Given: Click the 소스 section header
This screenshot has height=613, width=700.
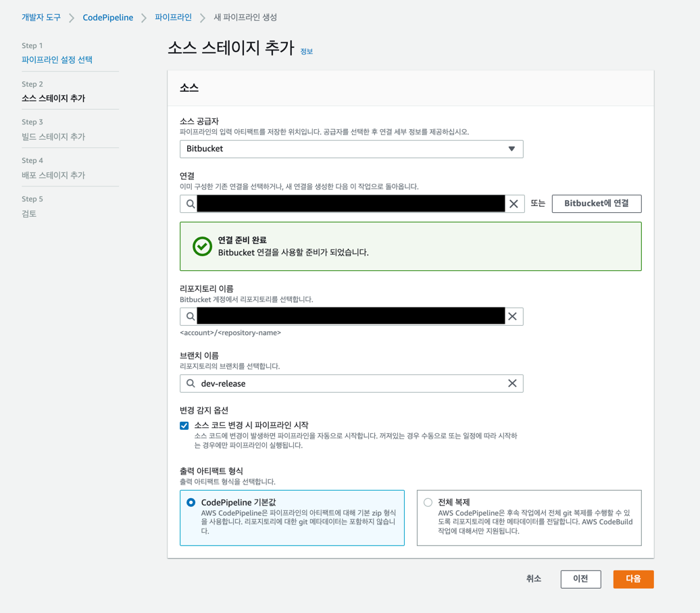Looking at the screenshot, I should [x=189, y=88].
